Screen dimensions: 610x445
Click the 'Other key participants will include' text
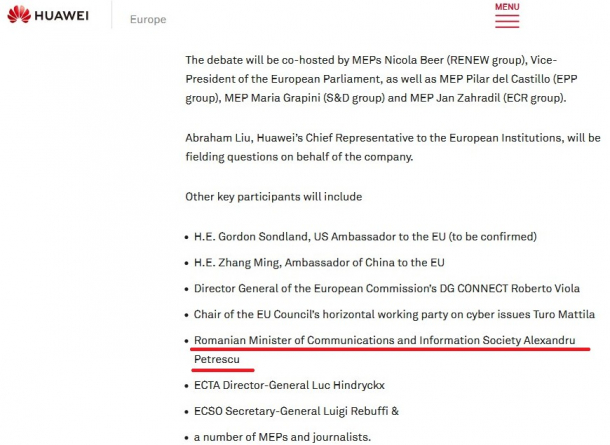pos(273,197)
